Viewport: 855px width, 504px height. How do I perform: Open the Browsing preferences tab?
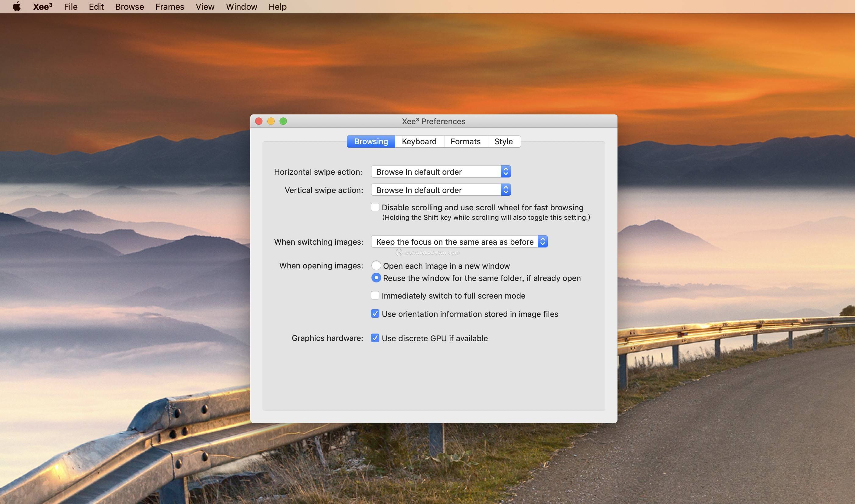pos(370,140)
